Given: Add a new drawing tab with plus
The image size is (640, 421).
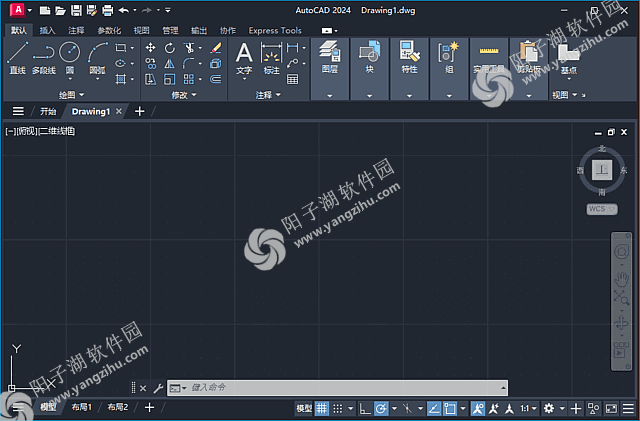Looking at the screenshot, I should click(139, 111).
